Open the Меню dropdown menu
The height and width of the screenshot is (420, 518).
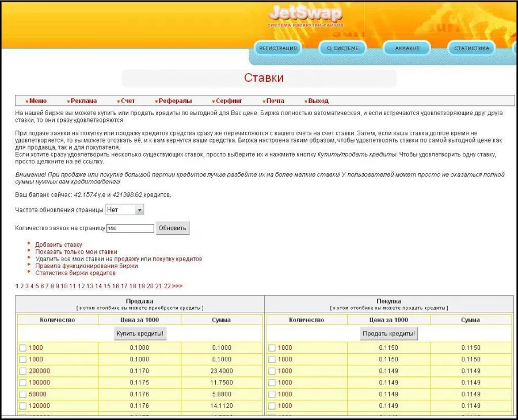coord(36,101)
